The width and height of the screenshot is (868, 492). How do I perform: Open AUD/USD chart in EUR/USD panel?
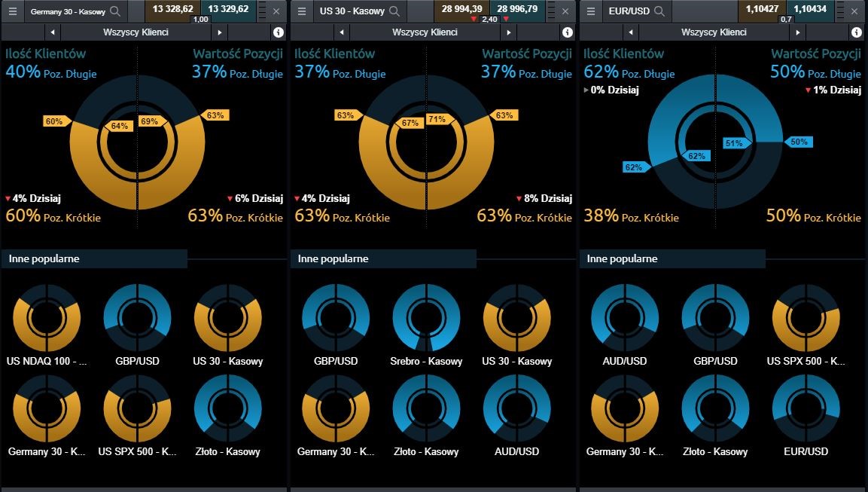point(624,318)
